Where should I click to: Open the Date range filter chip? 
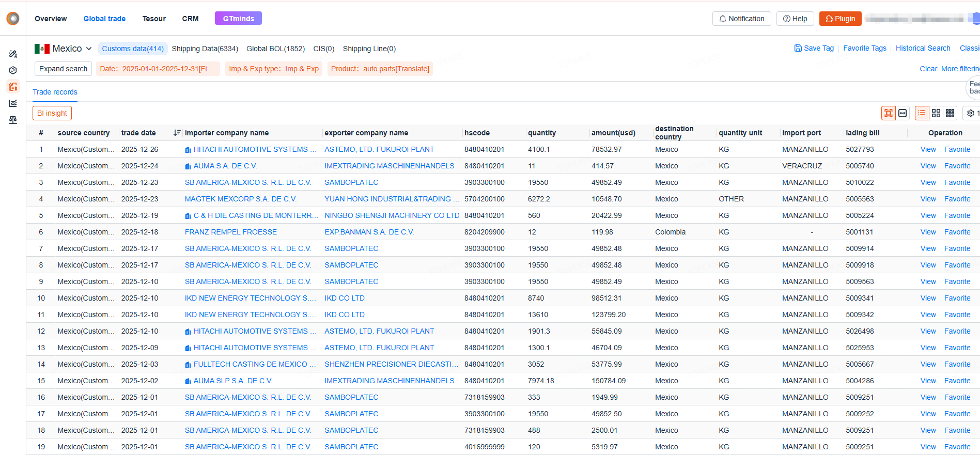pyautogui.click(x=157, y=69)
